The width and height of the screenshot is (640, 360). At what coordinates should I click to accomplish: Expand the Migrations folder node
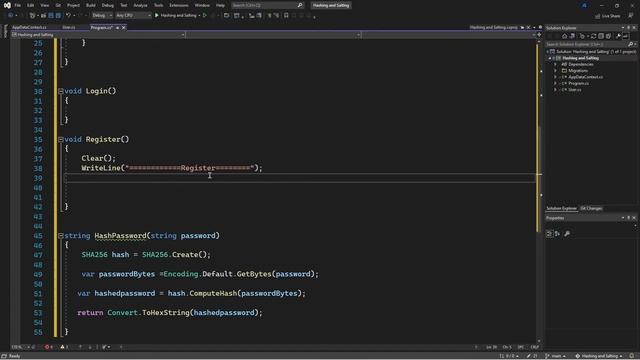pyautogui.click(x=555, y=71)
